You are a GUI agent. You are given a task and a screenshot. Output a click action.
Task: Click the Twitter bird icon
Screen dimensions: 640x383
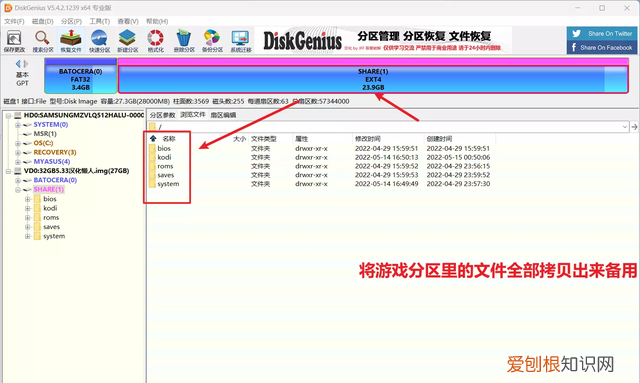(576, 33)
